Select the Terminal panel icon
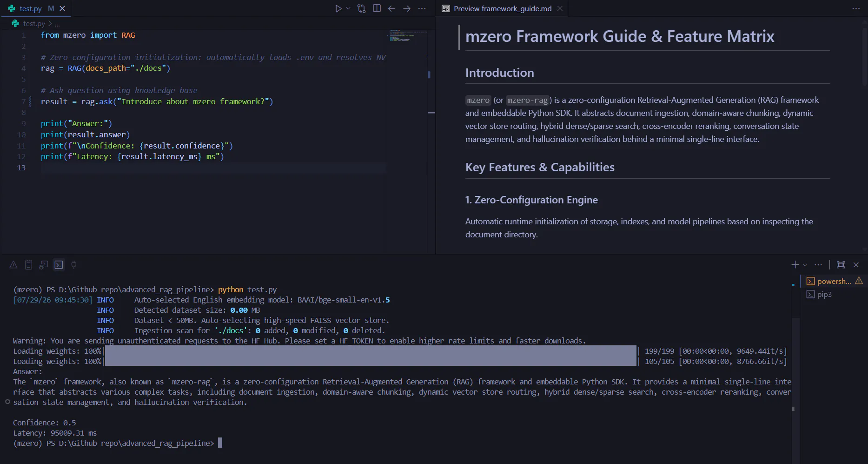 (59, 265)
